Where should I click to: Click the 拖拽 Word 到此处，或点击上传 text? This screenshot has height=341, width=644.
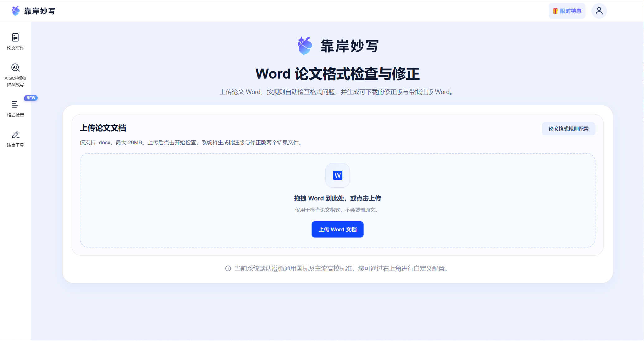coord(337,198)
